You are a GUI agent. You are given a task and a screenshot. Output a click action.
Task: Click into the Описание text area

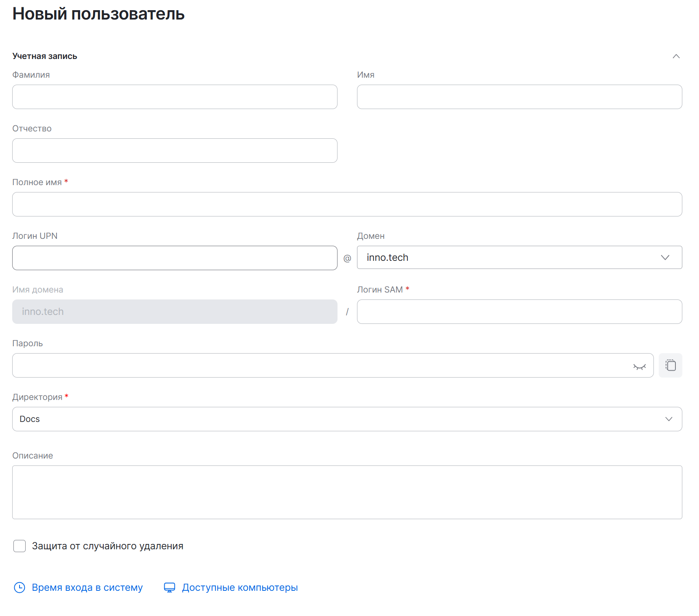click(x=346, y=492)
